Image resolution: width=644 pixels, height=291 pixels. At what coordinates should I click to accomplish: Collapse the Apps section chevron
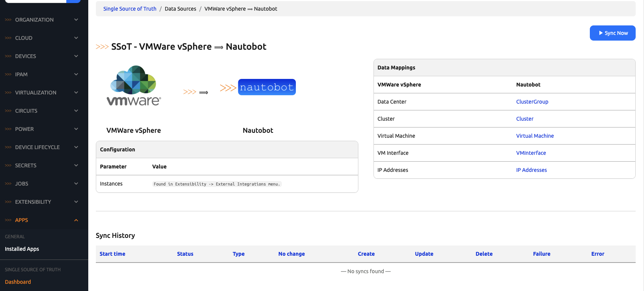pos(76,220)
